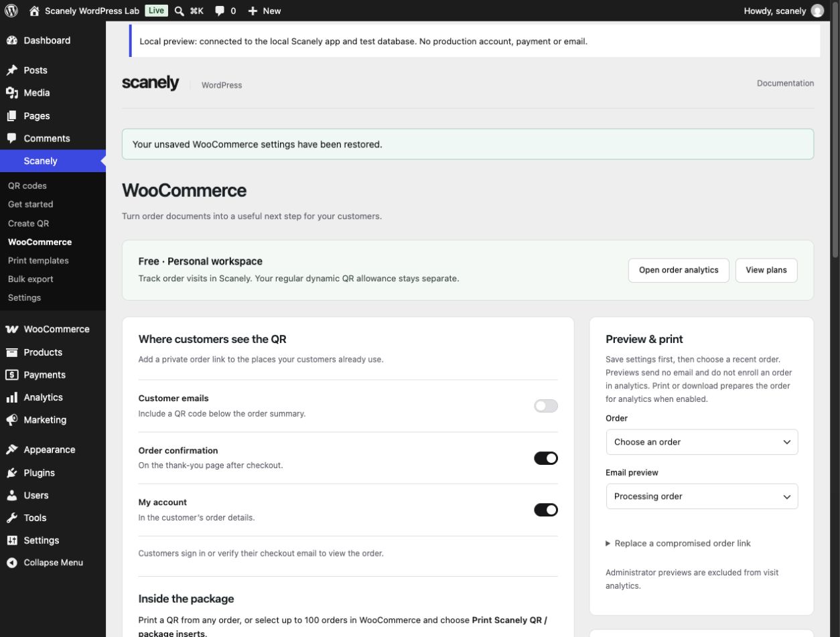Image resolution: width=840 pixels, height=637 pixels.
Task: Enable the Customer emails toggle
Action: click(x=545, y=406)
